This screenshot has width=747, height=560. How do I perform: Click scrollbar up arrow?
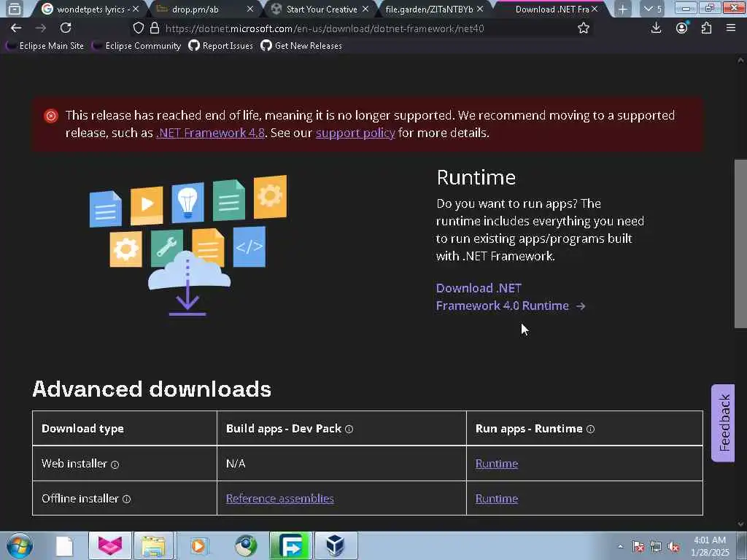coord(740,60)
